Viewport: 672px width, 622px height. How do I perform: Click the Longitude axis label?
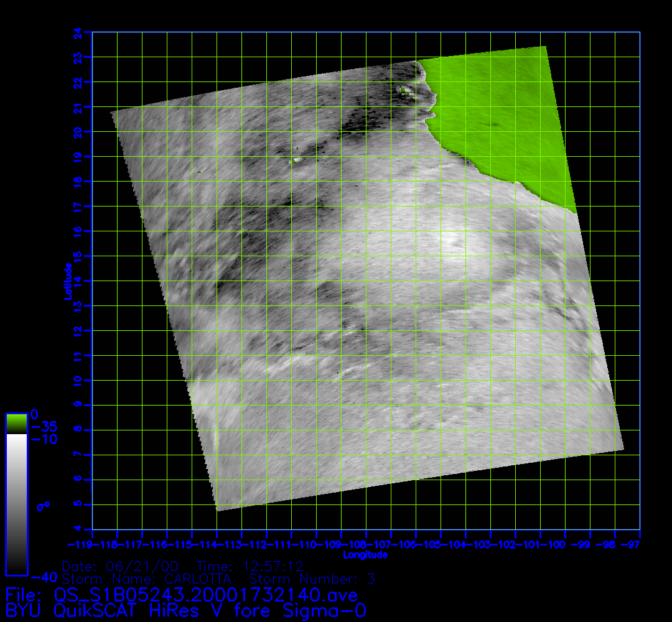(x=366, y=554)
